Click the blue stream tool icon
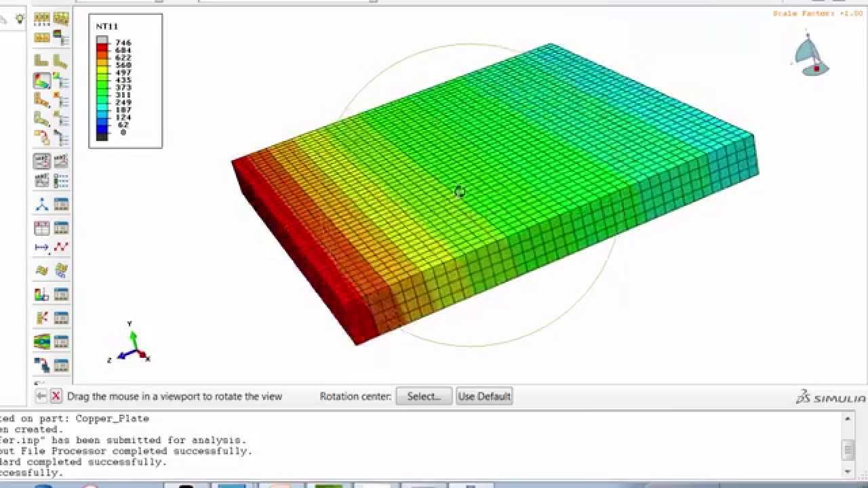Image resolution: width=868 pixels, height=488 pixels. [x=42, y=366]
